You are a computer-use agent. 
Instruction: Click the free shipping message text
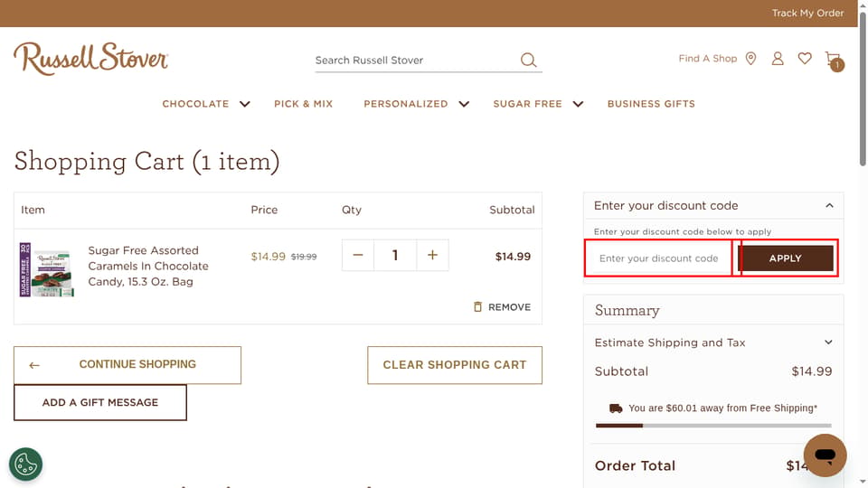pos(722,408)
